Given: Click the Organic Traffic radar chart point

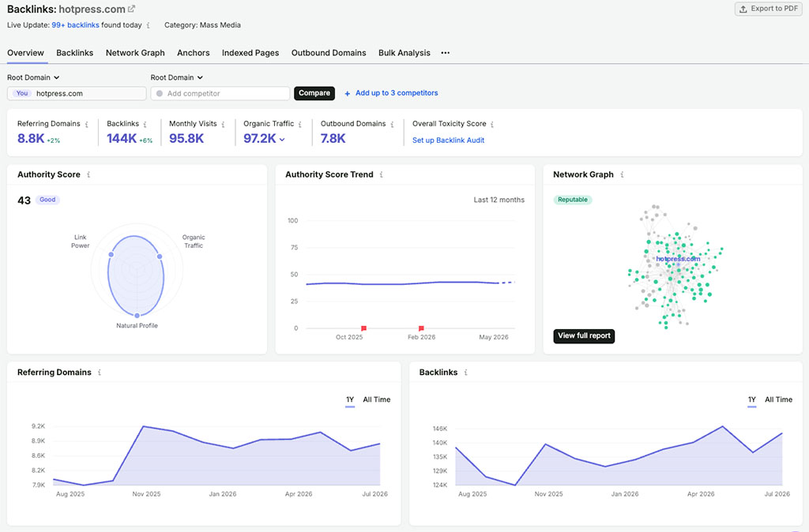Looking at the screenshot, I should point(160,257).
